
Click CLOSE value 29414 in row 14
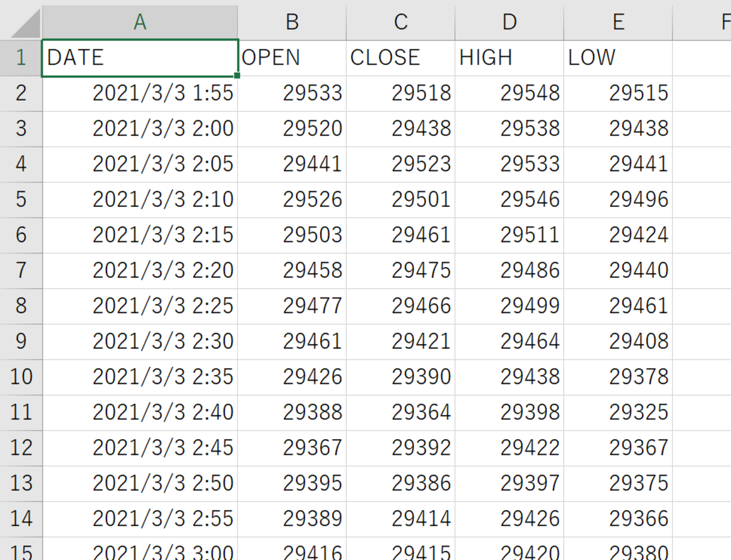pyautogui.click(x=401, y=518)
